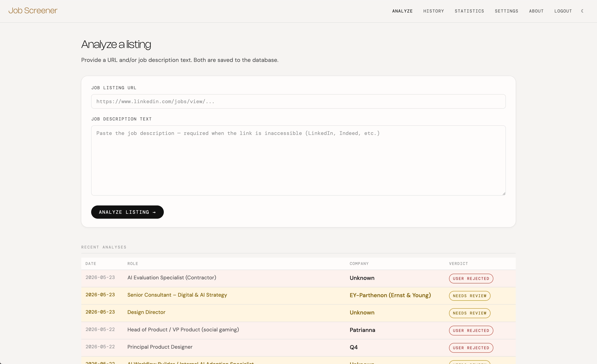This screenshot has height=364, width=597.
Task: Click the Unknown company for AI Evaluation Specialist
Action: tap(362, 278)
